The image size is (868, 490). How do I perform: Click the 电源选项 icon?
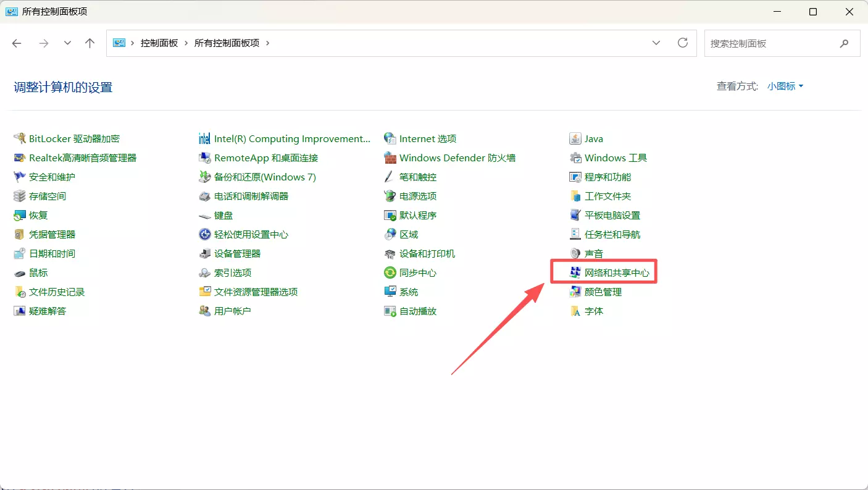[390, 196]
